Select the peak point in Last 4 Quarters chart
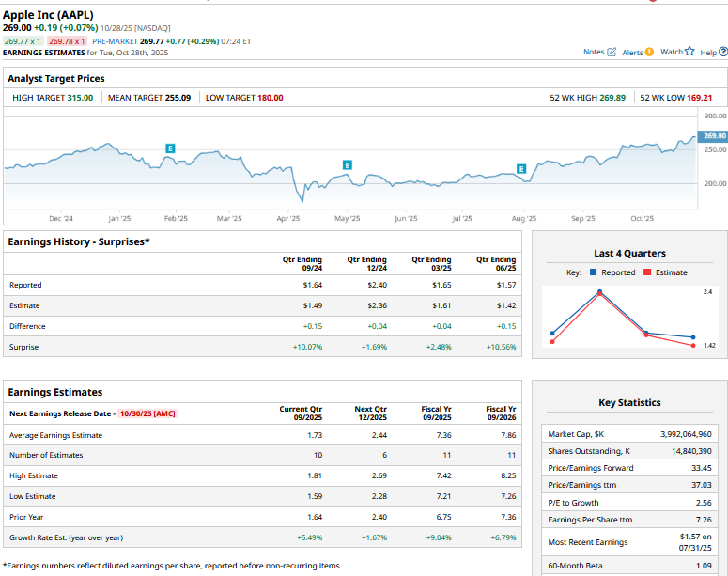This screenshot has height=576, width=728. [x=599, y=292]
